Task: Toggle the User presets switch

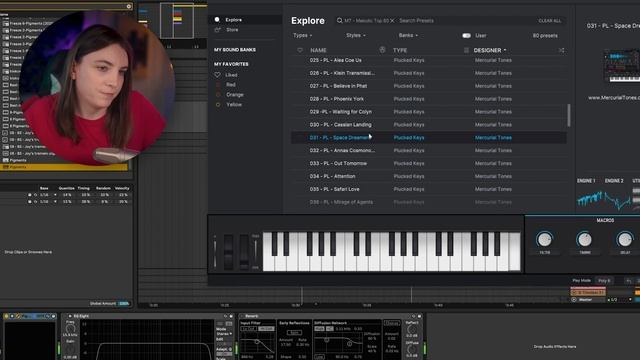Action: (466, 36)
